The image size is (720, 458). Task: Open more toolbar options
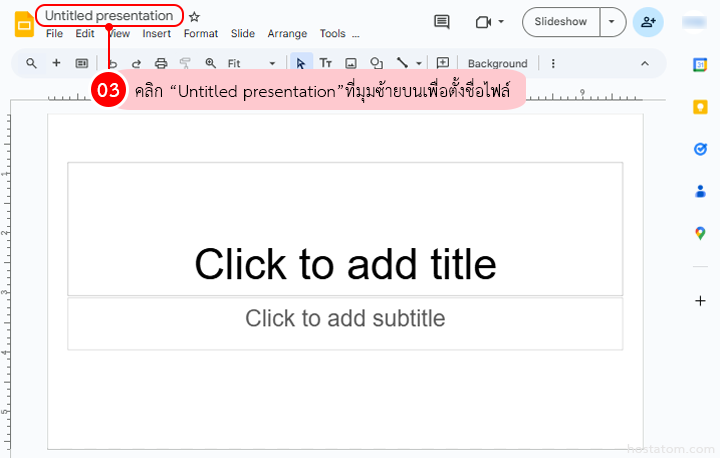point(553,63)
